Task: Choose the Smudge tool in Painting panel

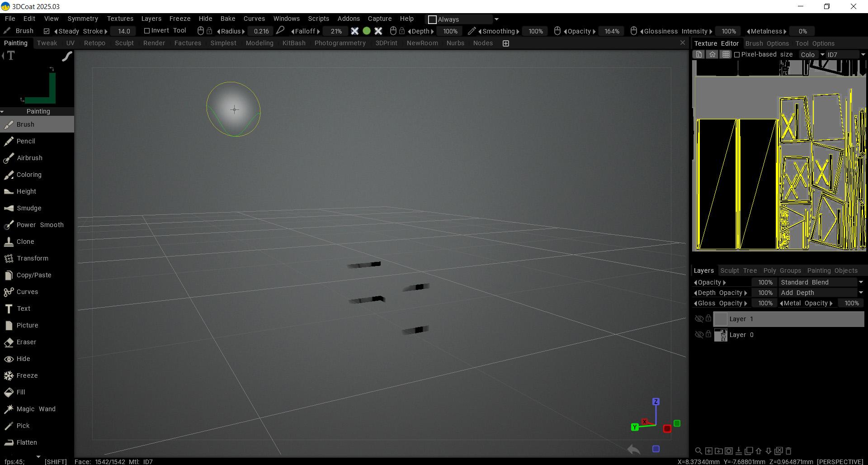Action: [x=29, y=208]
